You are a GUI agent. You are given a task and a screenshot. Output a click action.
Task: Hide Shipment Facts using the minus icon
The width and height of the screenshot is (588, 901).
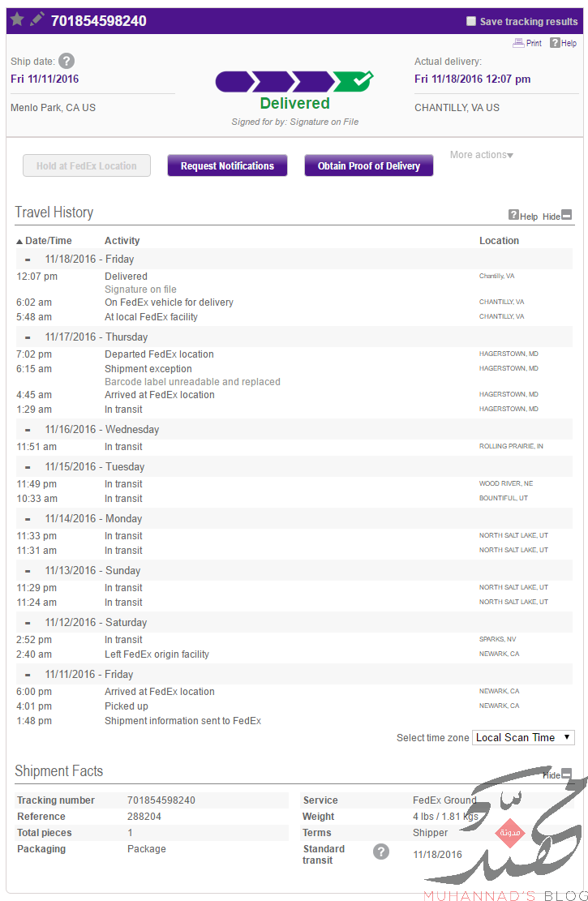[567, 774]
